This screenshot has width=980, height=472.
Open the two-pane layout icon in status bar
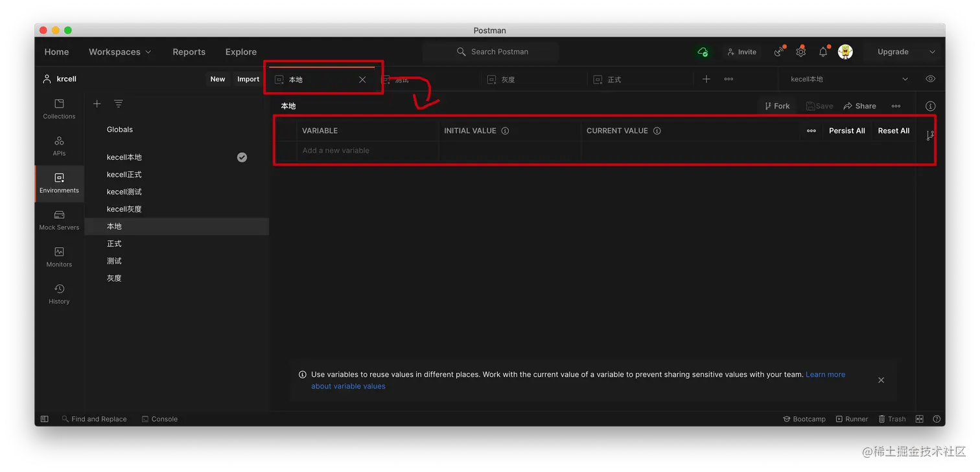tap(919, 419)
